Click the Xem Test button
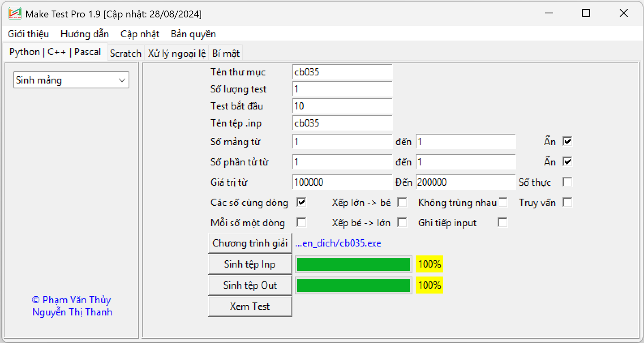 click(x=250, y=307)
